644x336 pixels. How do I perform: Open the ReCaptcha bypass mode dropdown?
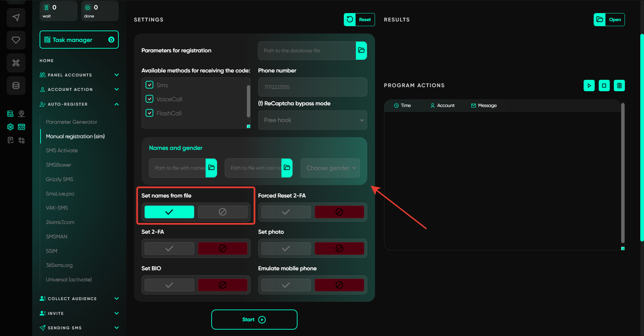point(312,120)
